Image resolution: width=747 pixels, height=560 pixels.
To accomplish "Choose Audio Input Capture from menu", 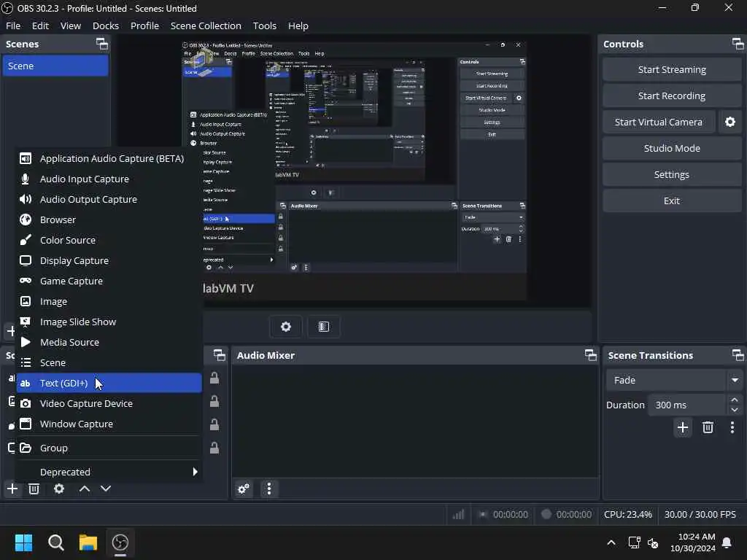I will (x=109, y=179).
